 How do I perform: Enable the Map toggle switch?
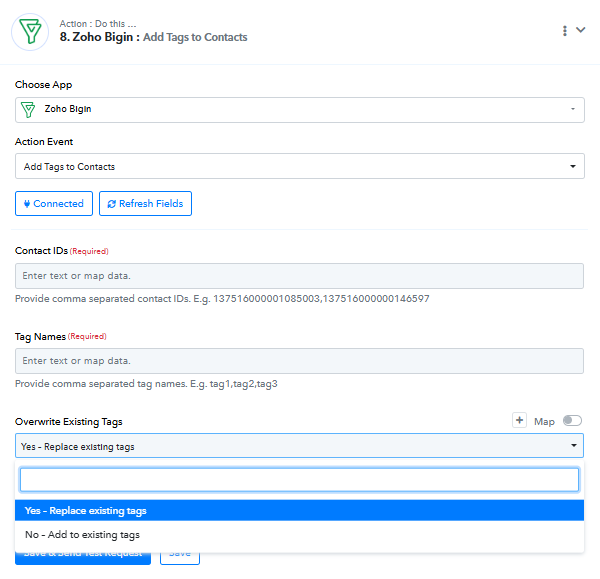pos(573,421)
